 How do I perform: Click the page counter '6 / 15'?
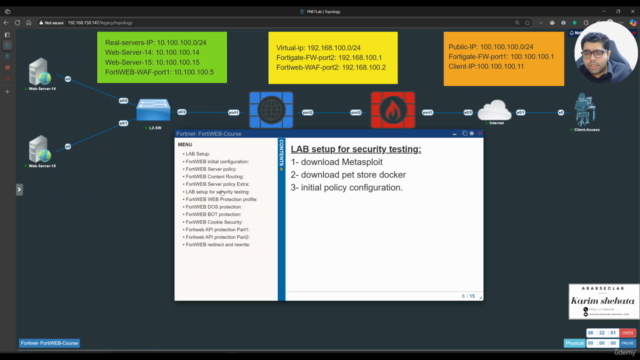(x=468, y=296)
